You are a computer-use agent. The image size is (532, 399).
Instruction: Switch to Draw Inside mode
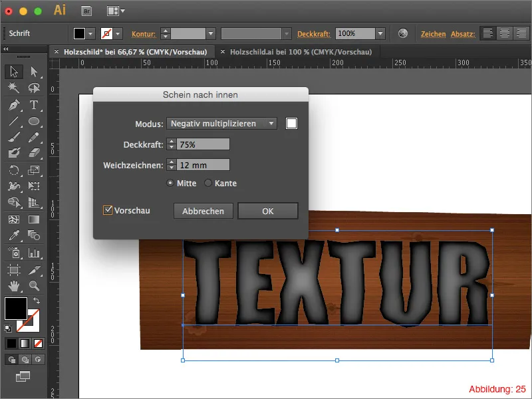pos(38,359)
